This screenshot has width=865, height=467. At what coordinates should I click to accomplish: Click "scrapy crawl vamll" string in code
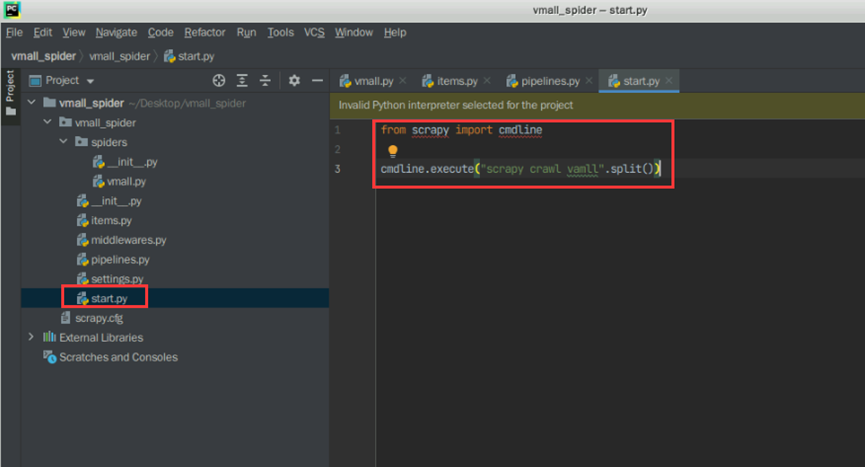point(542,169)
